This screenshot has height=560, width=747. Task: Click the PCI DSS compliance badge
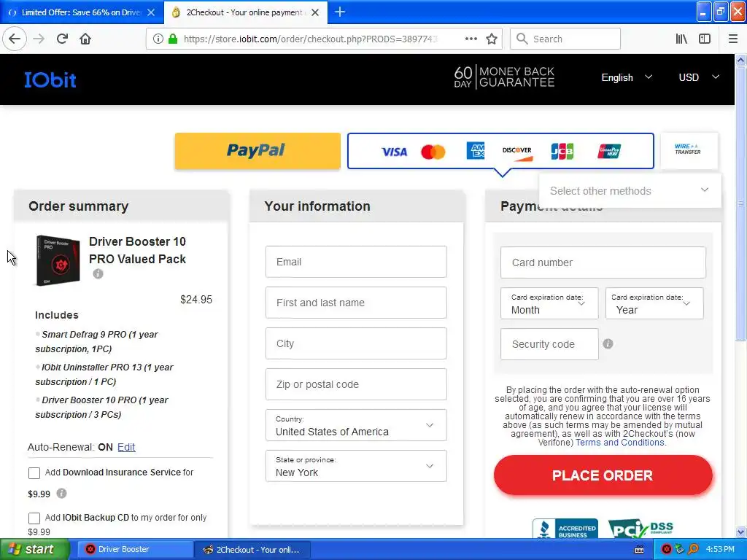pyautogui.click(x=641, y=528)
